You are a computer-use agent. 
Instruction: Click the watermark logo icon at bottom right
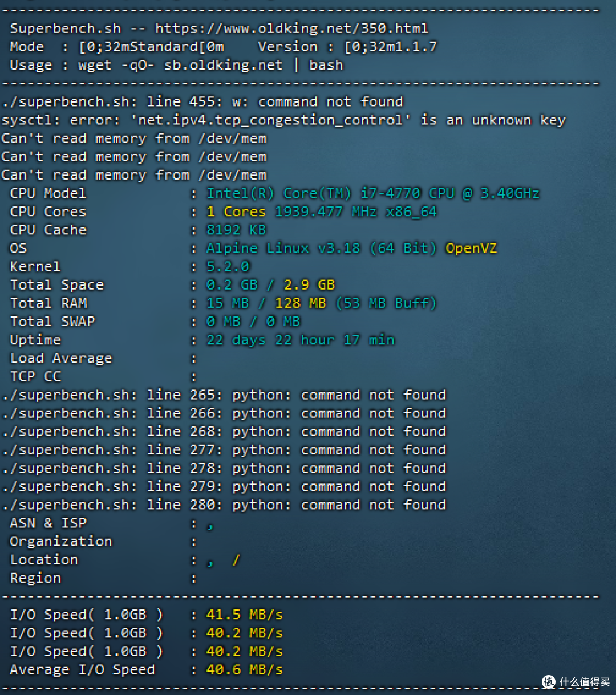pos(548,681)
